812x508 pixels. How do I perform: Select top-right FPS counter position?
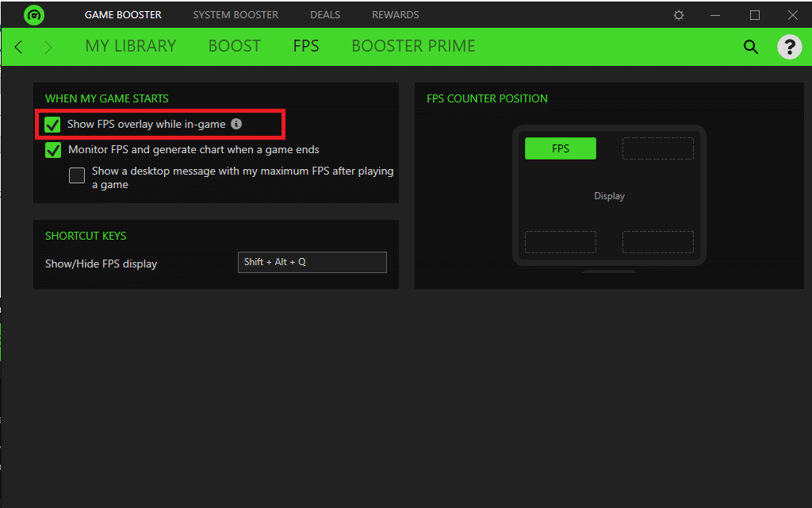pyautogui.click(x=657, y=148)
